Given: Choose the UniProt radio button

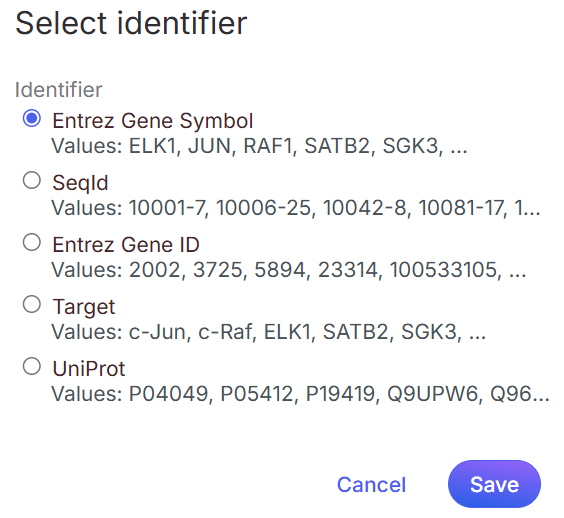Looking at the screenshot, I should click(32, 366).
